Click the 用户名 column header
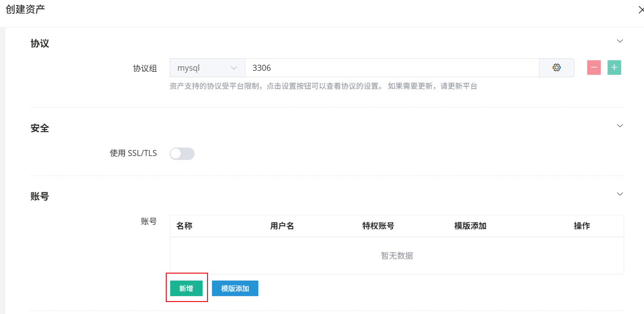This screenshot has height=314, width=644. (x=281, y=226)
